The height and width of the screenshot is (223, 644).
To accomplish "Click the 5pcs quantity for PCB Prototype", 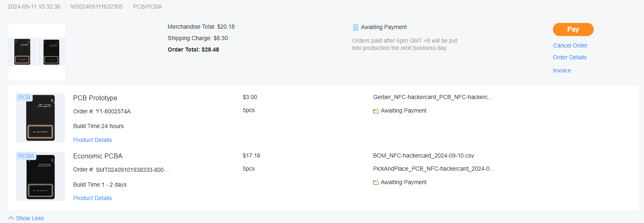I will (x=248, y=110).
